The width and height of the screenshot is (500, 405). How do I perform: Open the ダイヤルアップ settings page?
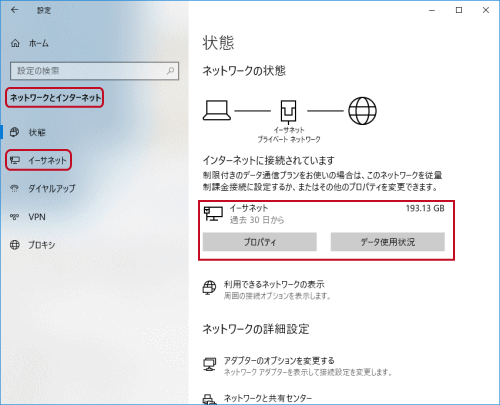[x=51, y=189]
